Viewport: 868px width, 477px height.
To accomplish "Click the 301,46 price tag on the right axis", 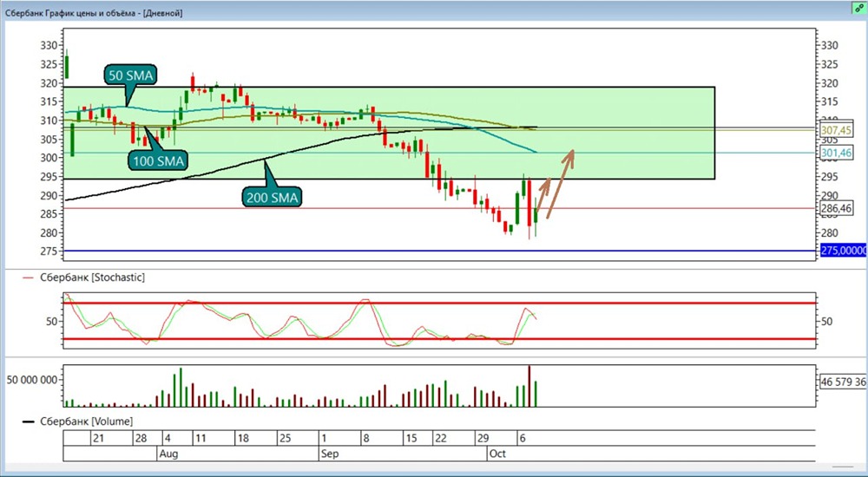I will [837, 153].
